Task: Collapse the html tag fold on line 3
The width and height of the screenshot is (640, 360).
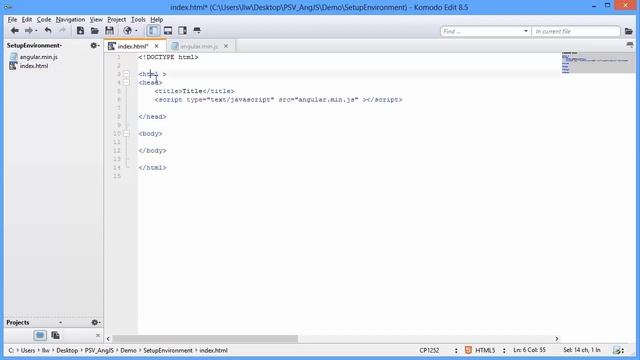Action: [x=126, y=74]
